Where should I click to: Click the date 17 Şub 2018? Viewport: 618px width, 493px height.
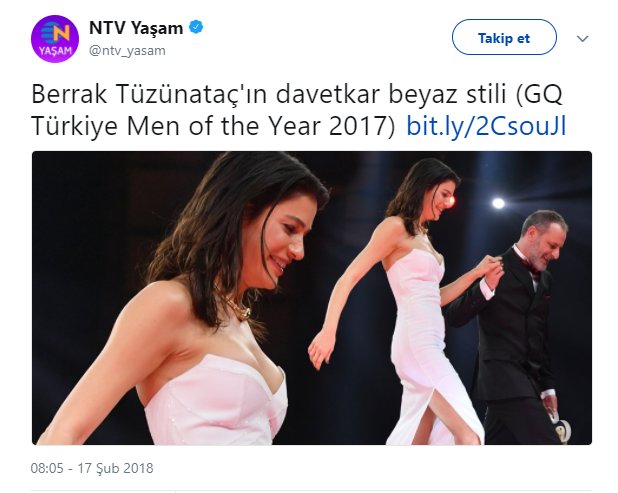(x=115, y=468)
